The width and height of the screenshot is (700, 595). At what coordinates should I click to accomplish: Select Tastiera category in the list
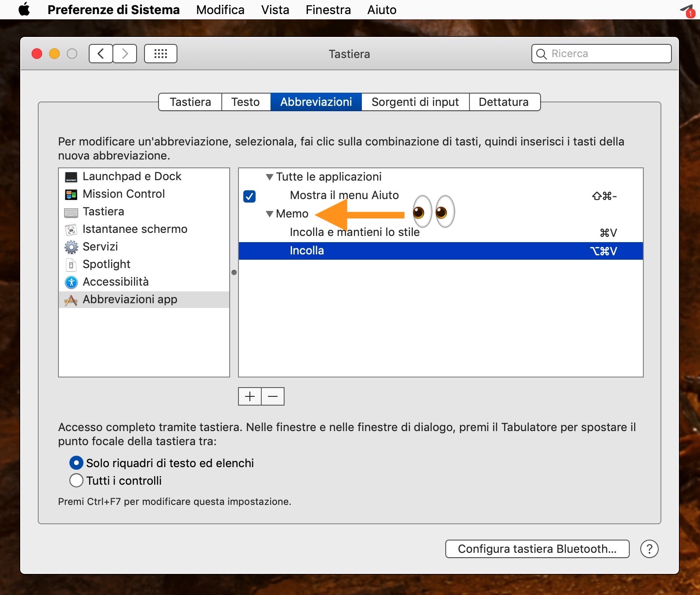(144, 212)
